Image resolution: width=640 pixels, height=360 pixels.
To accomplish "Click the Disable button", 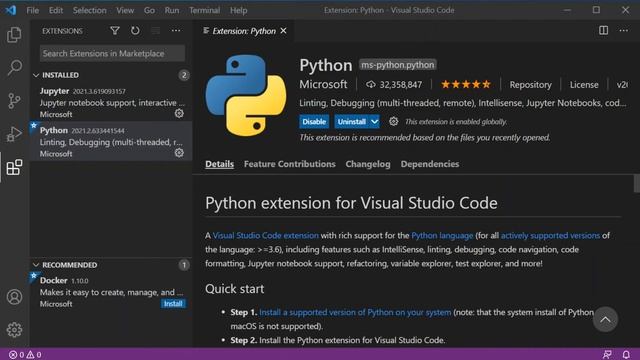I will [x=314, y=122].
